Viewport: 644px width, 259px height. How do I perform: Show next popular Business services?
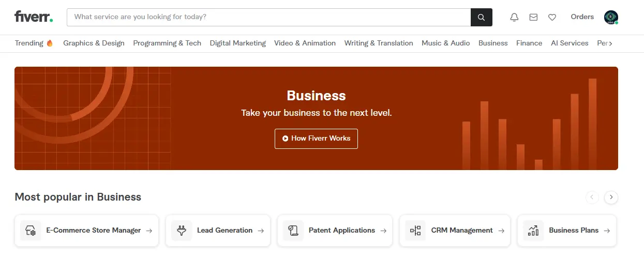[x=611, y=197]
